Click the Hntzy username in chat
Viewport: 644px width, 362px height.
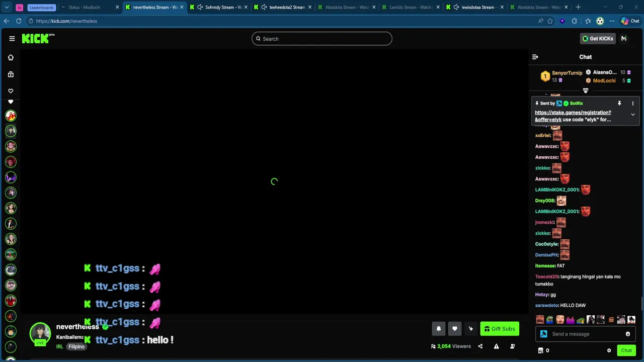click(x=542, y=295)
